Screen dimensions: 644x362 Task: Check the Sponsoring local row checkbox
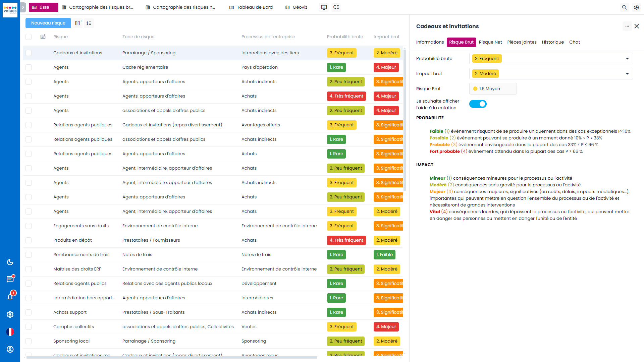[29, 341]
